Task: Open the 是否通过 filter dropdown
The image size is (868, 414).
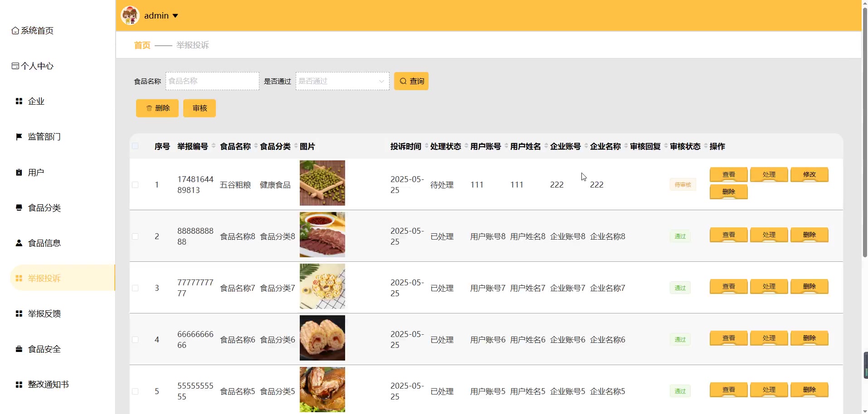Action: tap(342, 81)
